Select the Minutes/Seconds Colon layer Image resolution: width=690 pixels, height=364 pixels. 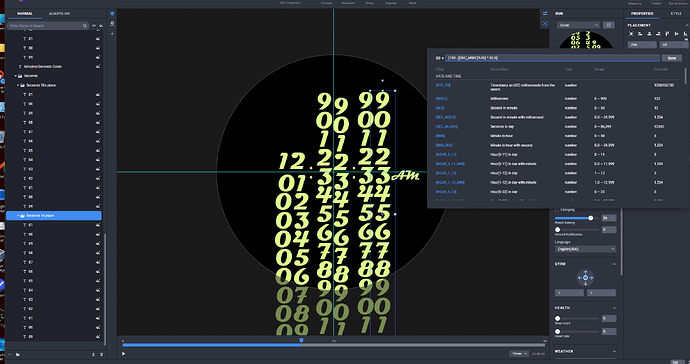43,66
